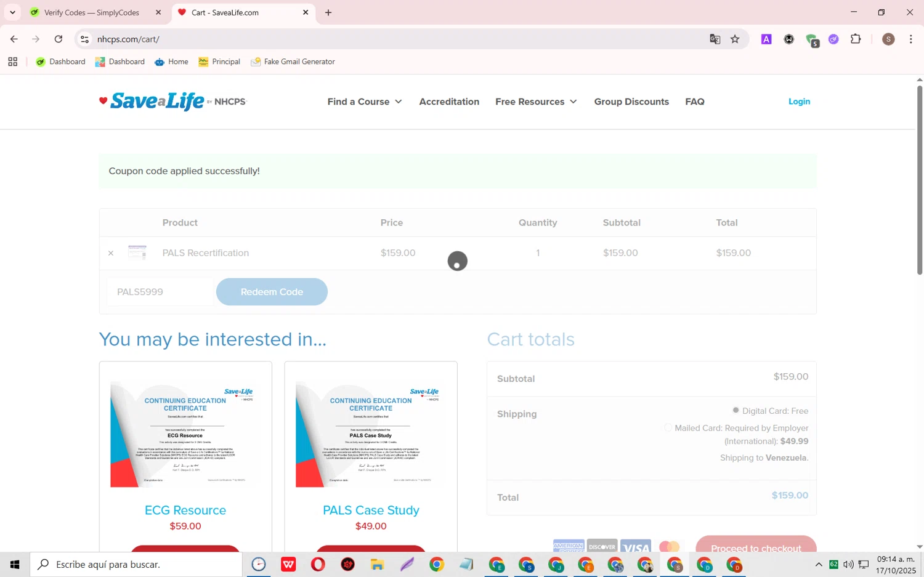Open the PALS Case Study certificate thumbnail
Viewport: 924px width, 577px height.
click(x=371, y=434)
